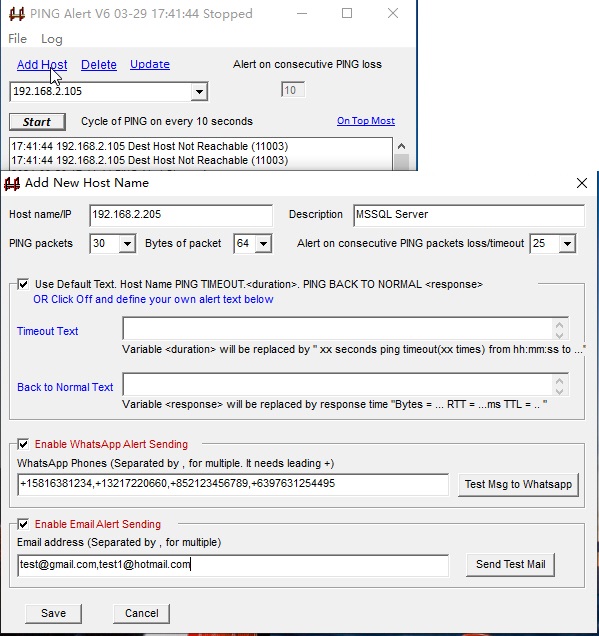Click the Add New Host Name dialog icon
599x636 pixels.
tap(12, 183)
